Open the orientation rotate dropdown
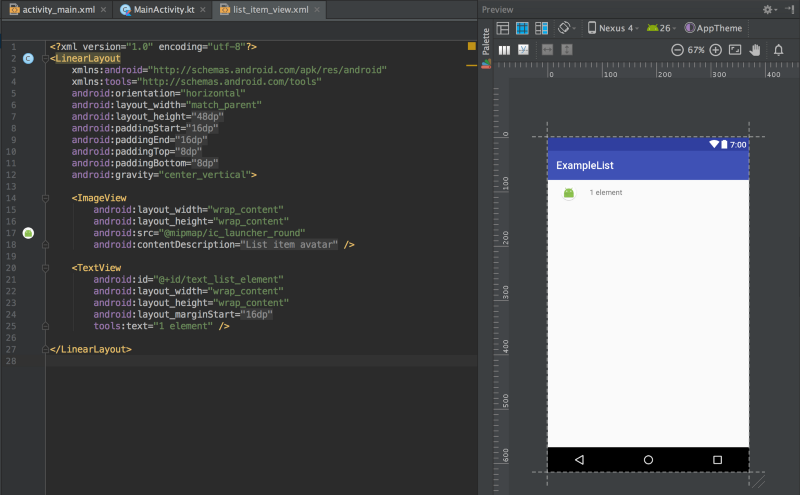The width and height of the screenshot is (800, 495). pos(566,28)
